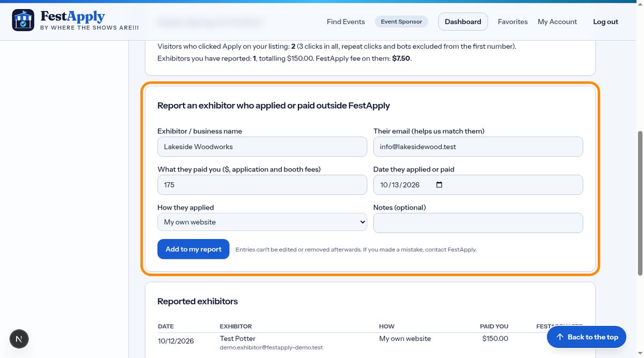Open the Find Events menu item
The height and width of the screenshot is (358, 644).
(346, 21)
